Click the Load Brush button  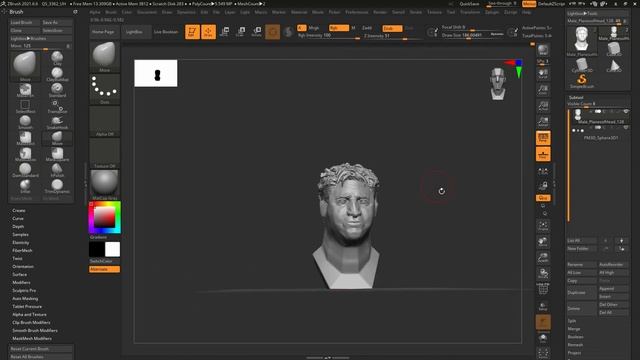point(25,22)
